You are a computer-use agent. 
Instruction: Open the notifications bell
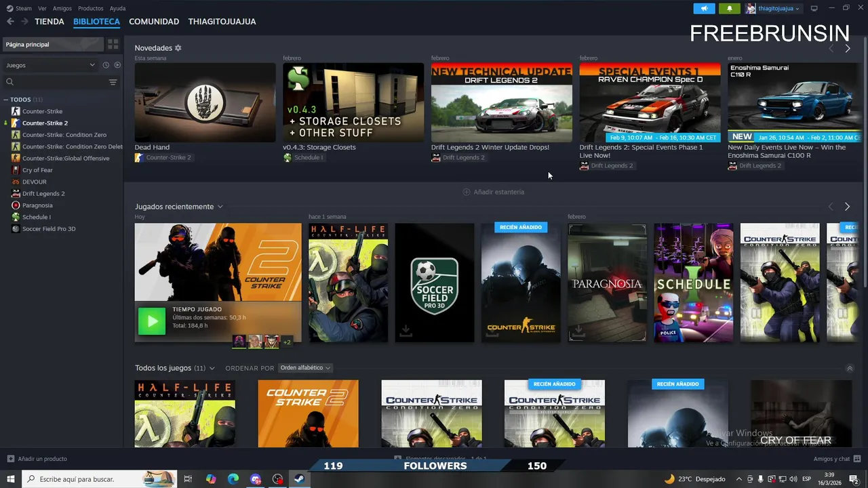730,8
